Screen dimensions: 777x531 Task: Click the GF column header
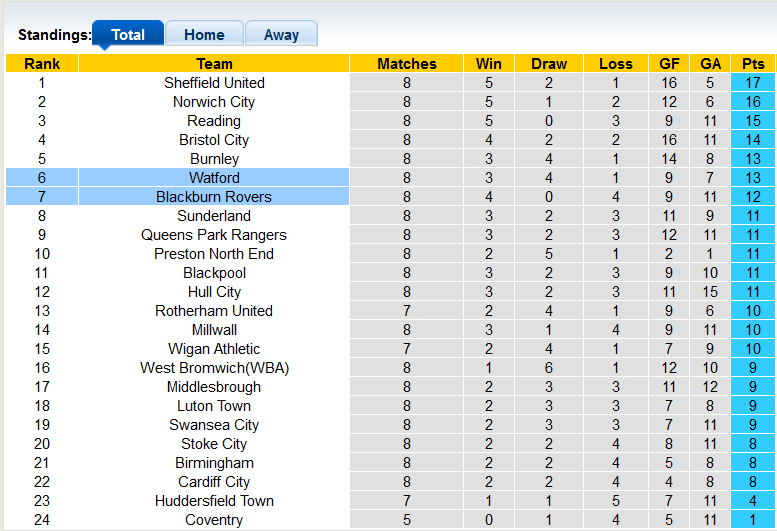(x=670, y=64)
